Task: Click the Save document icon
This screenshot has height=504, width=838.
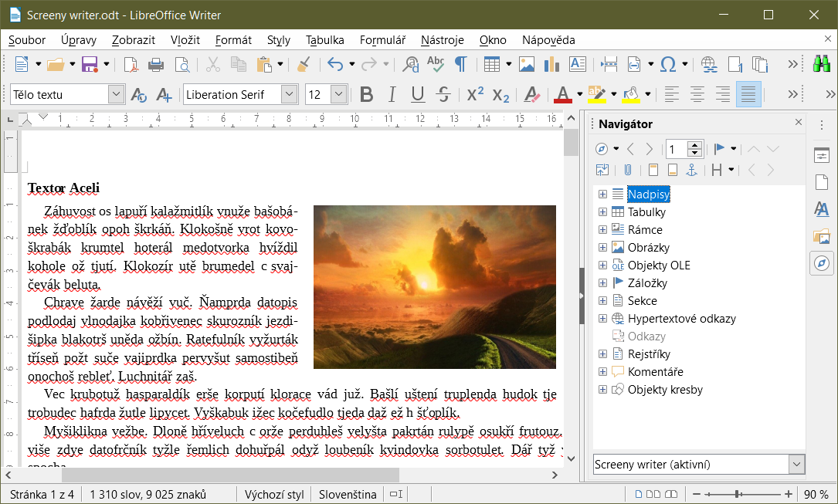Action: coord(90,64)
